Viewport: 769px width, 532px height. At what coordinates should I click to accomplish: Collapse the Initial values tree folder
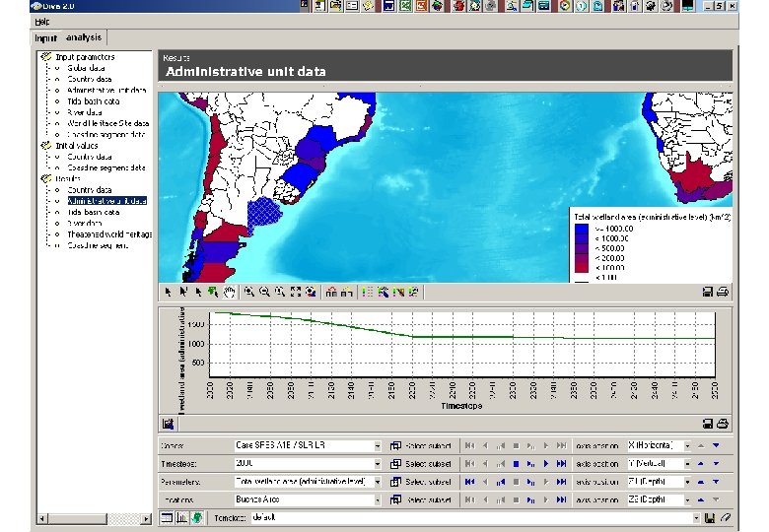[x=45, y=146]
